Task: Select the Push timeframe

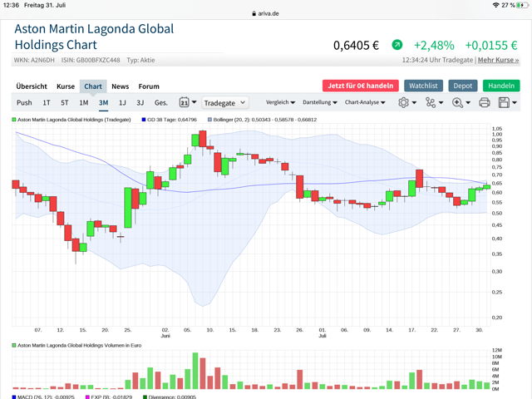Action: click(x=24, y=102)
